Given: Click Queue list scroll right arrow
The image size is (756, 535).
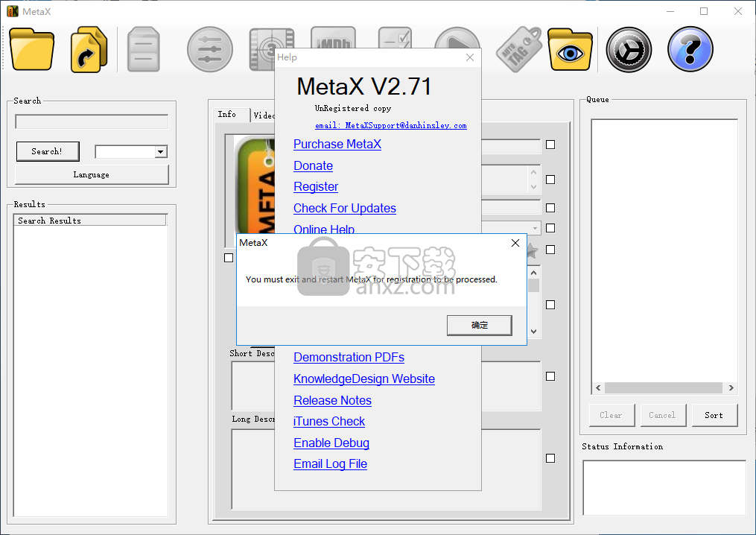Looking at the screenshot, I should click(731, 388).
